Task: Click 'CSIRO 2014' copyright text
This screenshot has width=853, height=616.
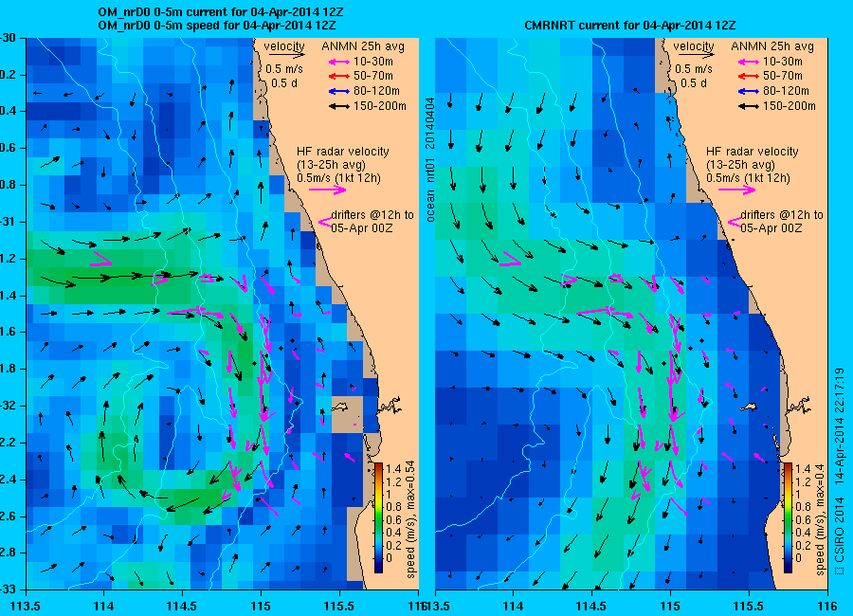Action: 840,529
